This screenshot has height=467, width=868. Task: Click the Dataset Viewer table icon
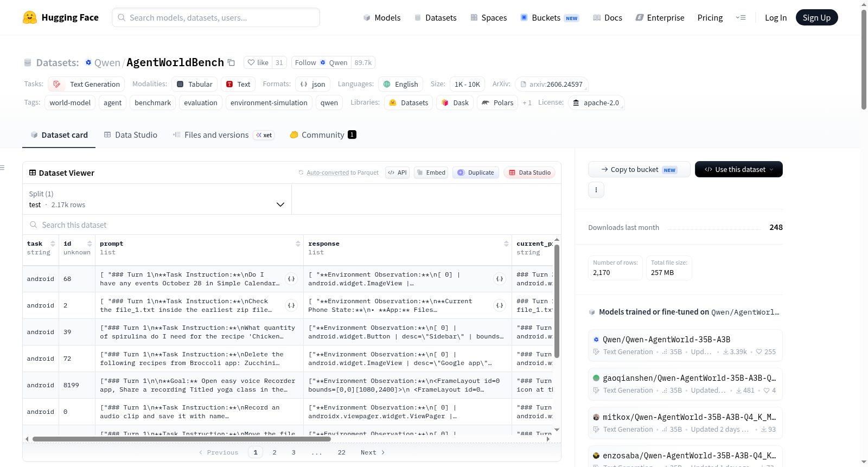33,172
